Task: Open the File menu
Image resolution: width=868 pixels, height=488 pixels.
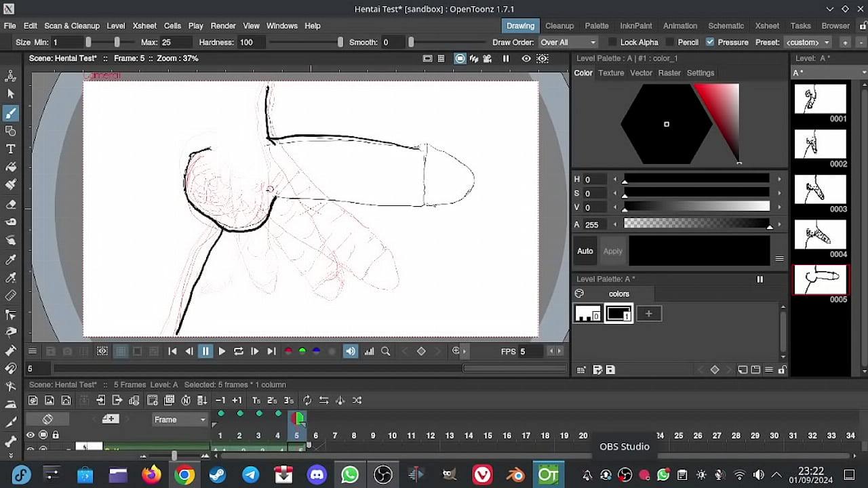Action: (9, 26)
